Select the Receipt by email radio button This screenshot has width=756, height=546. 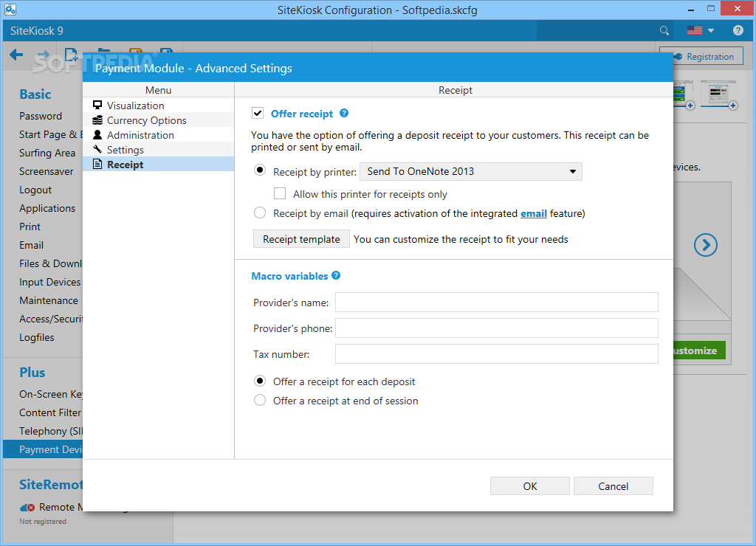click(x=260, y=212)
